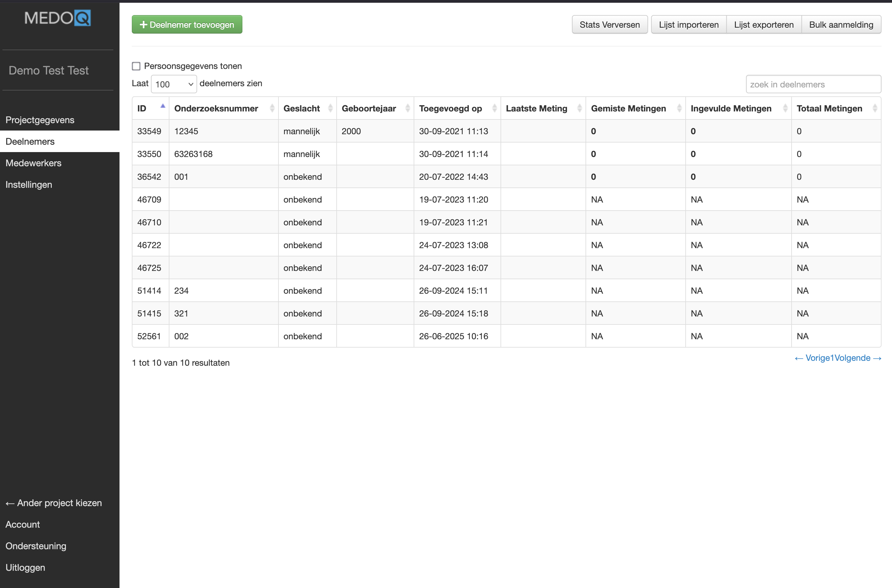
Task: Click the MEDOQ logo
Action: click(x=57, y=18)
